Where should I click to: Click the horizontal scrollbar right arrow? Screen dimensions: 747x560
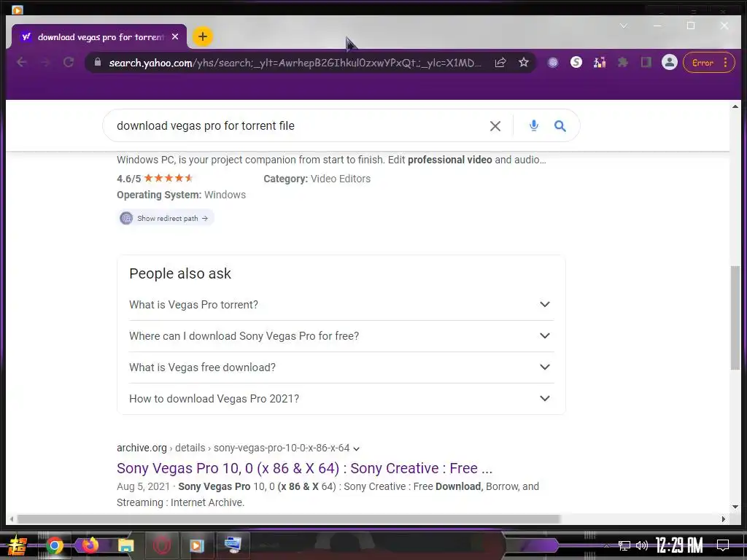[723, 519]
